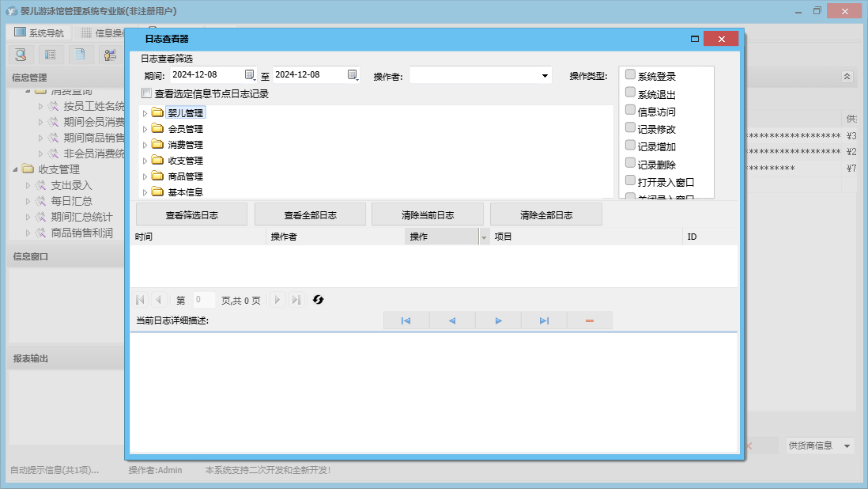868x489 pixels.
Task: Click the log detail description text area
Action: 434,392
